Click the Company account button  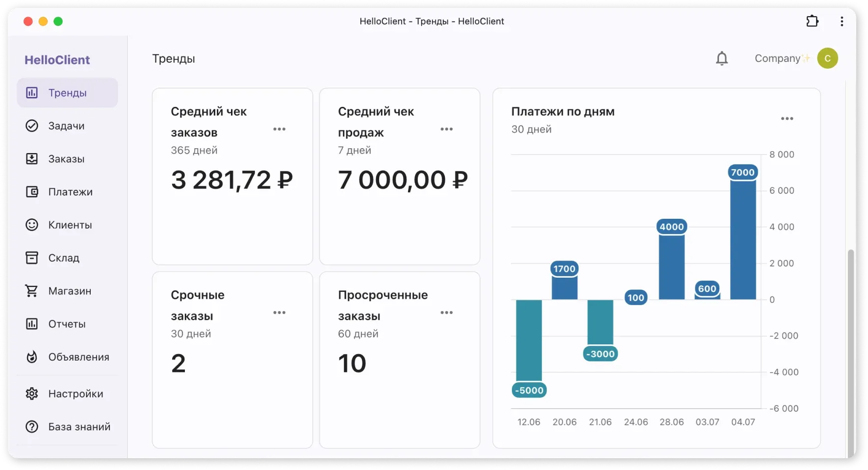794,58
